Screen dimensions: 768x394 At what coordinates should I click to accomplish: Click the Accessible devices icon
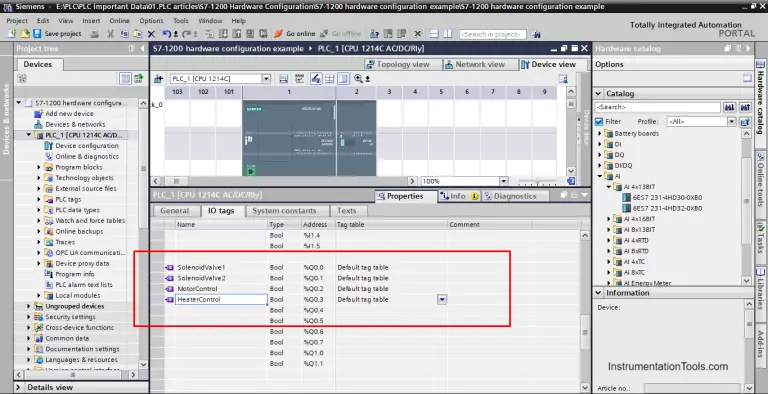[x=375, y=34]
